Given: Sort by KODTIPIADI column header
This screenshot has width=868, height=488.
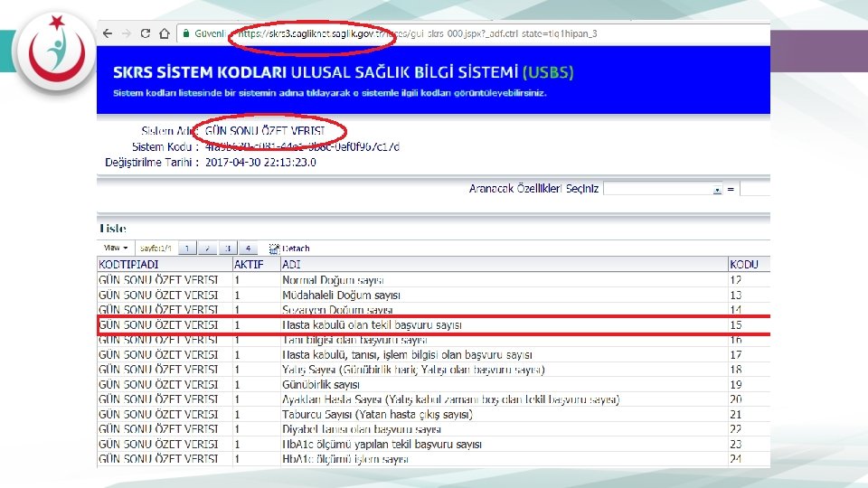Looking at the screenshot, I should 165,265.
